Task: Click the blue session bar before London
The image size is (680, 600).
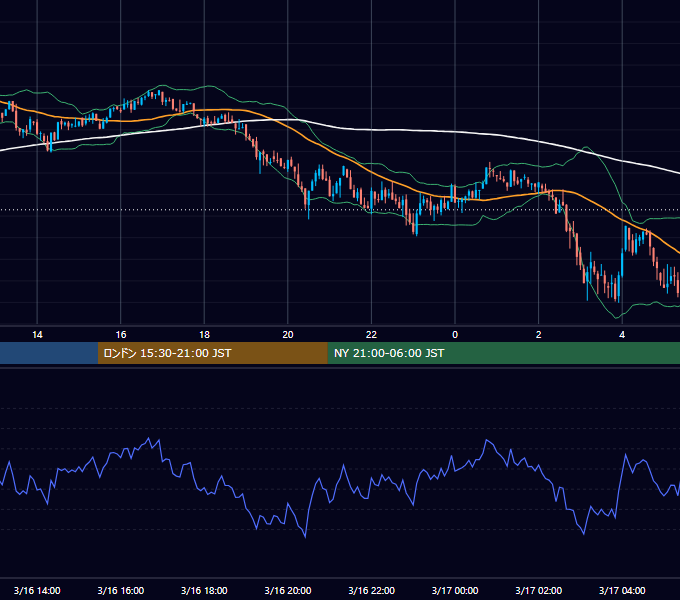Action: 49,353
